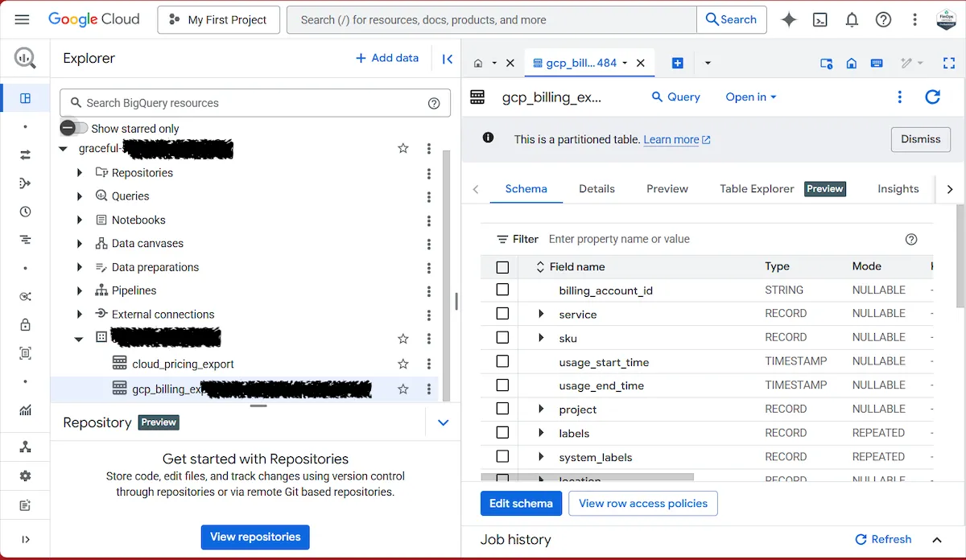
Task: Expand the Repositories tree node
Action: point(79,172)
